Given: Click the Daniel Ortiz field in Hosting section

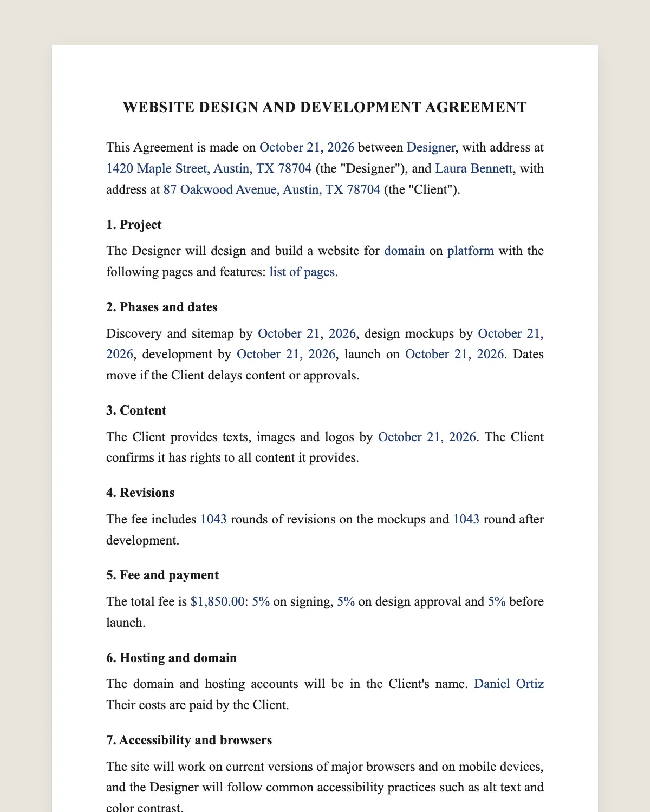Looking at the screenshot, I should click(x=509, y=684).
